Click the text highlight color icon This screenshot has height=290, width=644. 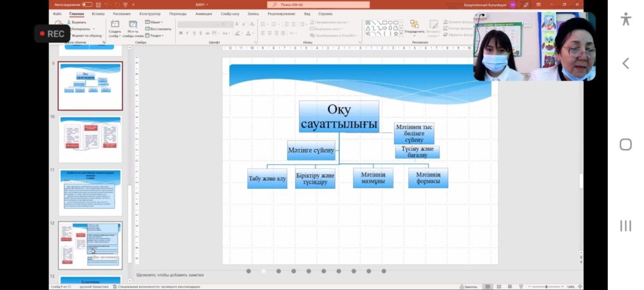click(x=238, y=34)
